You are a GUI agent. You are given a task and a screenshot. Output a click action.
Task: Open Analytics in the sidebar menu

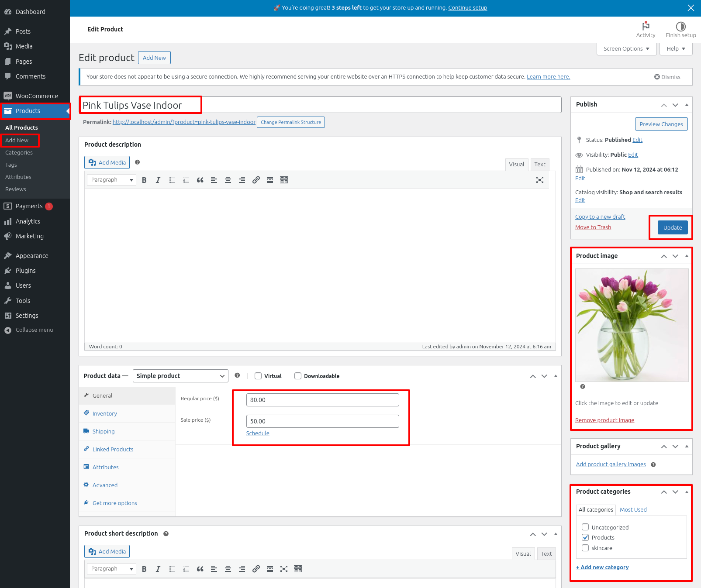point(28,221)
